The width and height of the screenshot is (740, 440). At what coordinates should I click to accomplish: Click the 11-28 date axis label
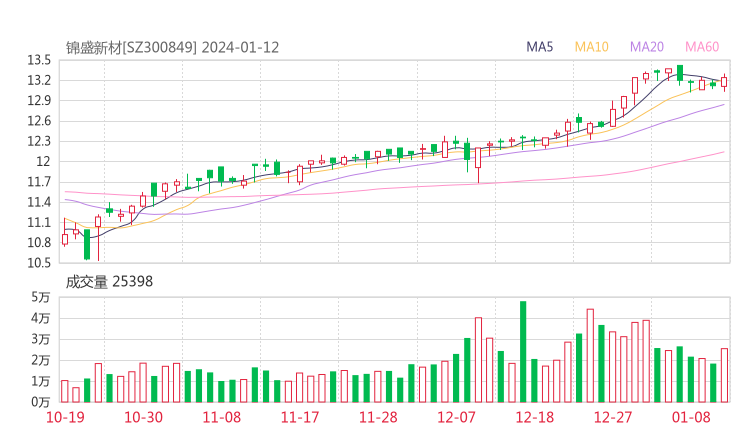[x=378, y=417]
